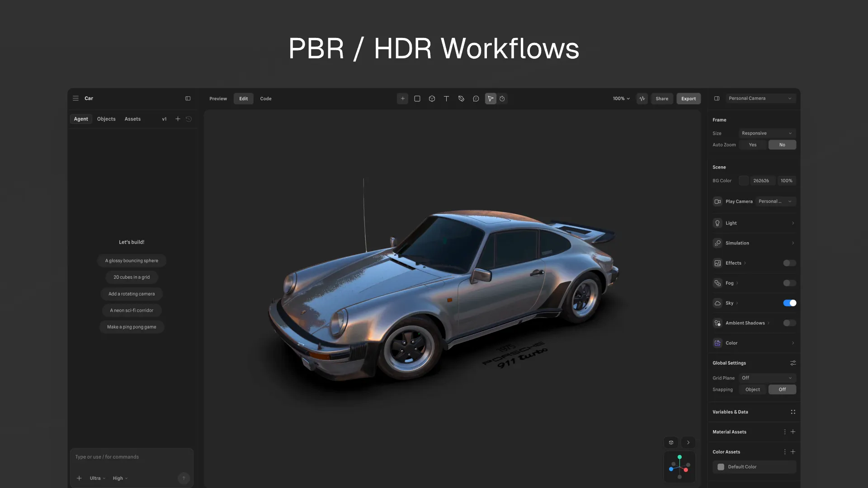This screenshot has width=868, height=488.
Task: Open the activity waveform icon
Action: pos(642,99)
